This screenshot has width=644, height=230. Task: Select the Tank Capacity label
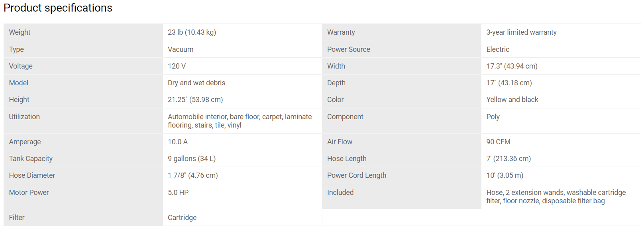(x=31, y=159)
